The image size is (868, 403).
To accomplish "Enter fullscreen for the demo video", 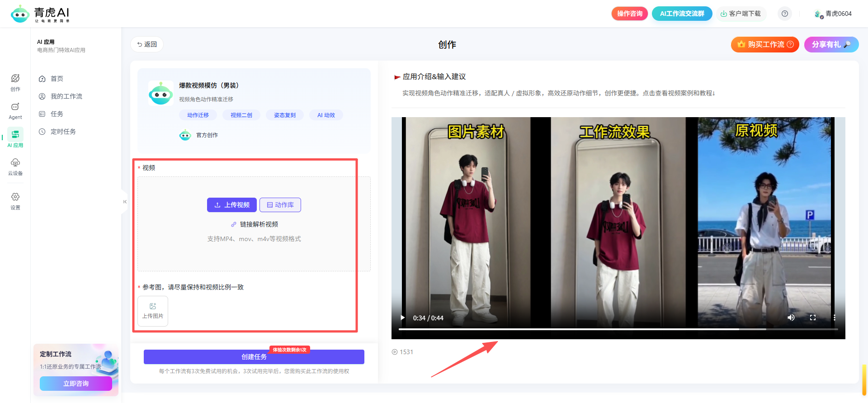I will (x=813, y=318).
